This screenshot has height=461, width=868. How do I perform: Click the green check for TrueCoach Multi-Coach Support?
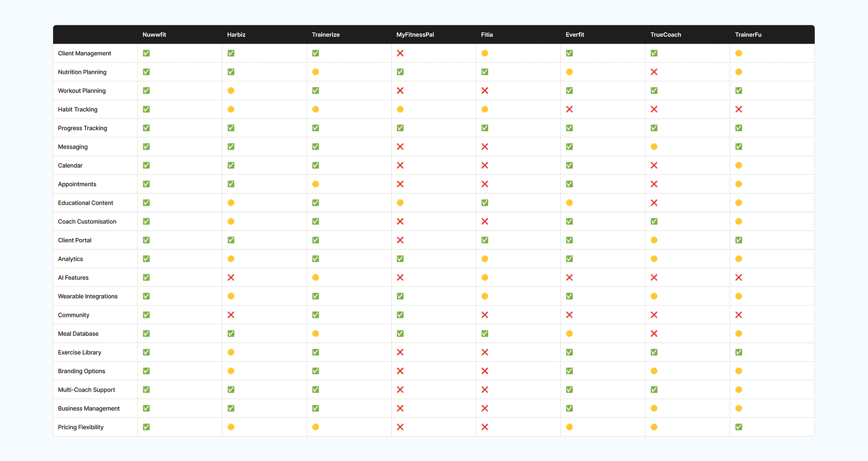(x=654, y=390)
